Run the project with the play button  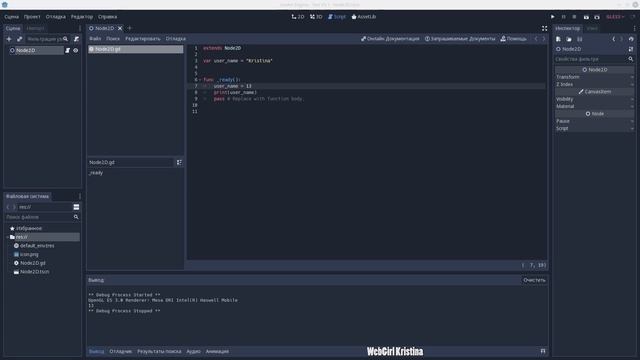pyautogui.click(x=553, y=17)
